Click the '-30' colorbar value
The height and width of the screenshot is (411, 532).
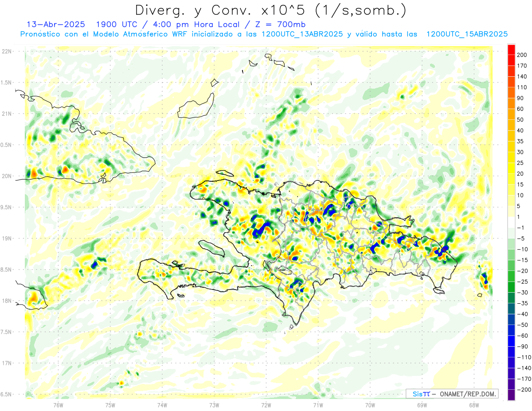(x=522, y=293)
